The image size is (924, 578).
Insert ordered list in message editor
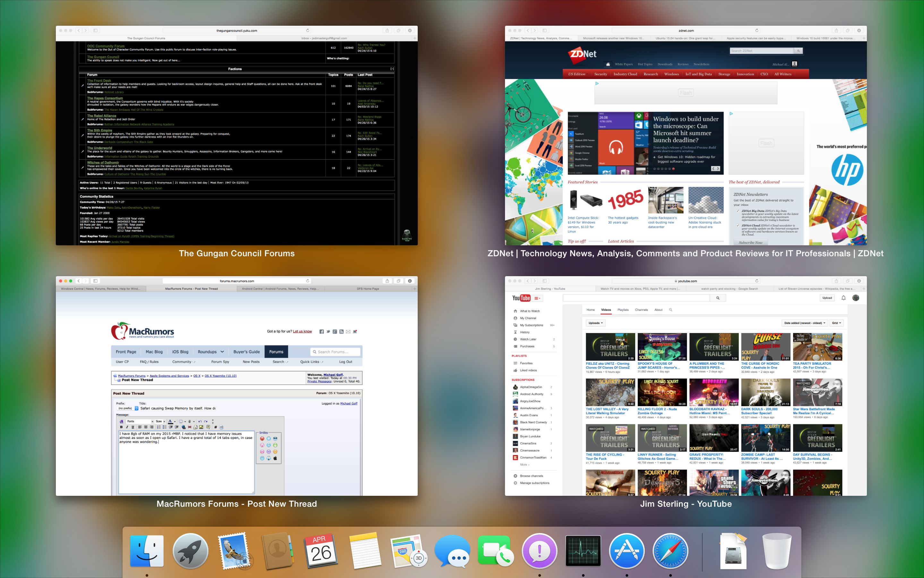click(159, 427)
